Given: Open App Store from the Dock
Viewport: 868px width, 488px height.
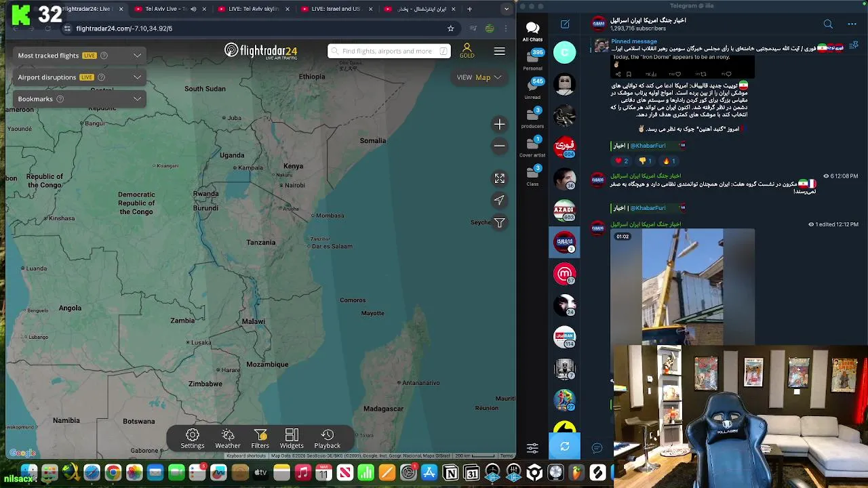Looking at the screenshot, I should pyautogui.click(x=429, y=473).
